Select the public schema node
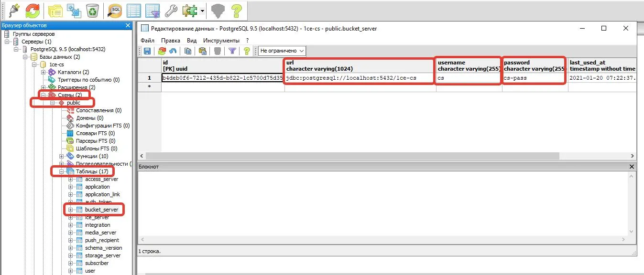 (x=73, y=103)
